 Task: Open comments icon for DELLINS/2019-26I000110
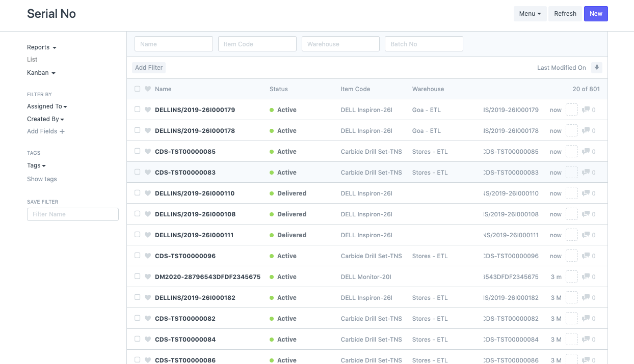(586, 193)
